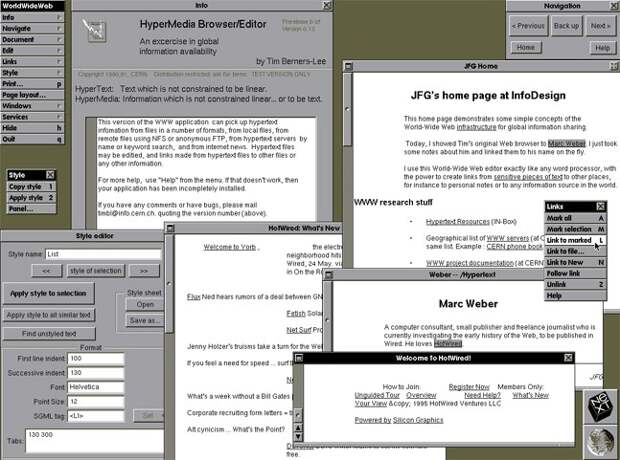
Task: Follow the Welcome to Yorb link
Action: coord(230,247)
